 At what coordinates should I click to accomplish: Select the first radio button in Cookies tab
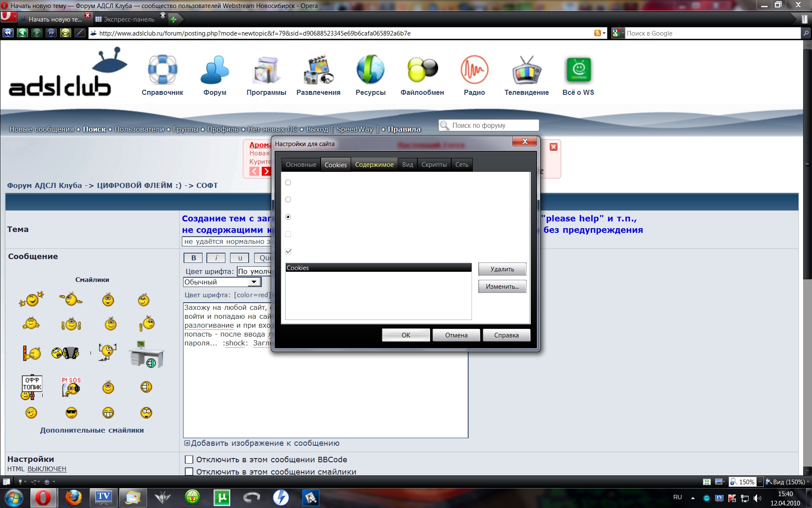[288, 182]
